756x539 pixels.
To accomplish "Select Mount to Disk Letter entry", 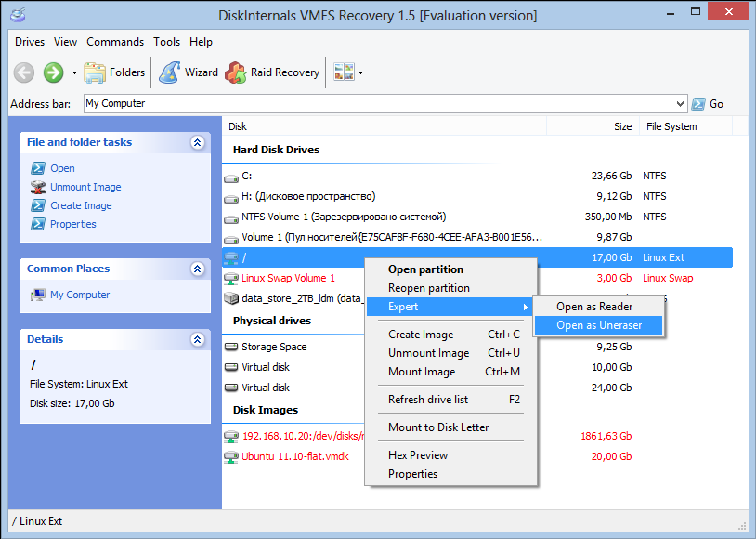I will pyautogui.click(x=451, y=427).
